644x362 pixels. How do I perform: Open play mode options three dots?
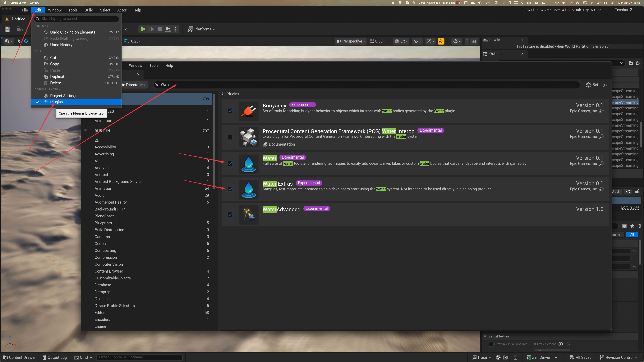click(x=176, y=29)
